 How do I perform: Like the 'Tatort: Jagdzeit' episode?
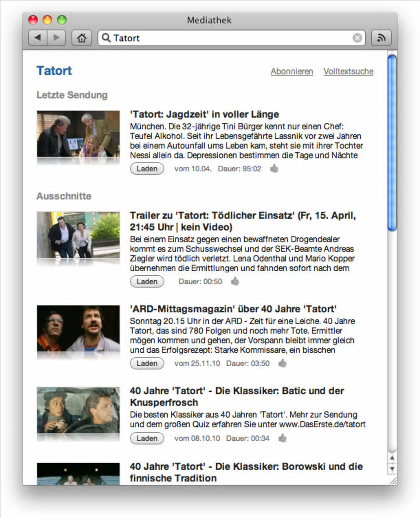(x=274, y=168)
